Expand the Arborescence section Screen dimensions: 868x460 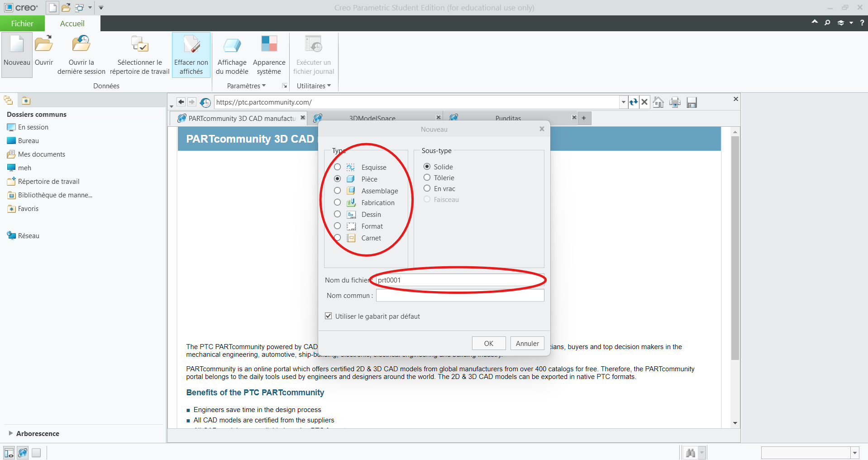pos(10,433)
